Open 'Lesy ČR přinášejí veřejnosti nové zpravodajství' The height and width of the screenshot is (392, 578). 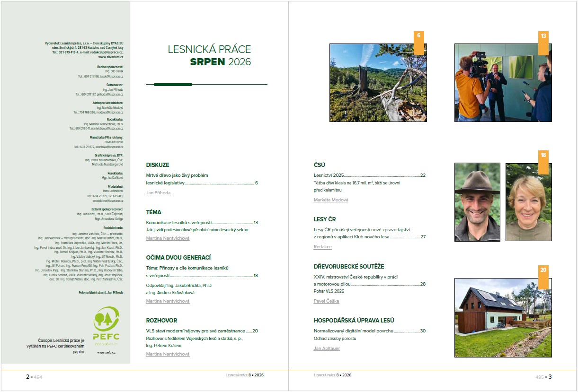[x=370, y=233]
